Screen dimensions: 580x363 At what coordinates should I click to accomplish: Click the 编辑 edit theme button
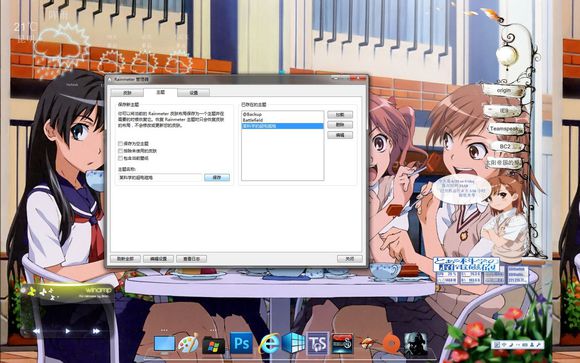[340, 135]
